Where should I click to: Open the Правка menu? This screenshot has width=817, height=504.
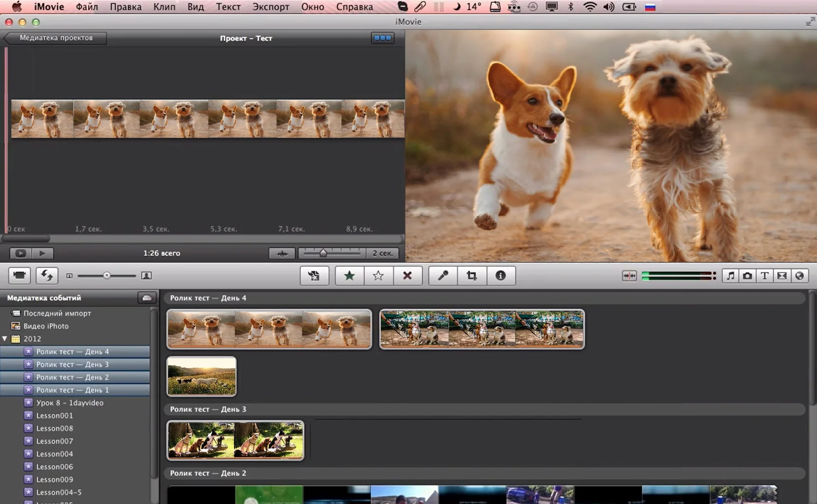126,7
